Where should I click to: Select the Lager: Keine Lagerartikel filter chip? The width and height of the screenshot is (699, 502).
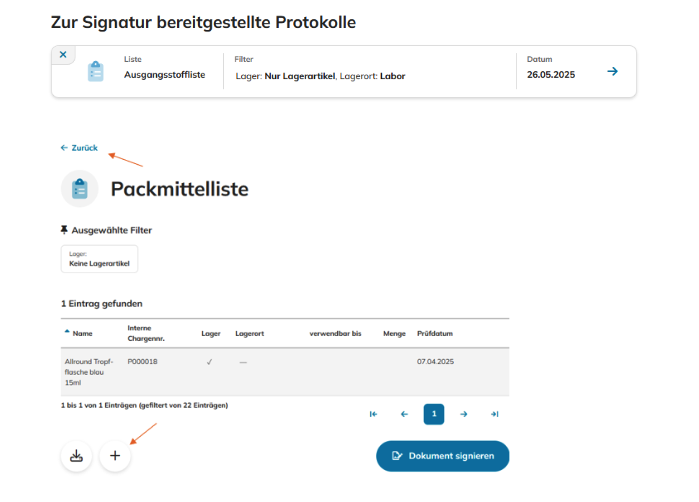click(x=99, y=259)
